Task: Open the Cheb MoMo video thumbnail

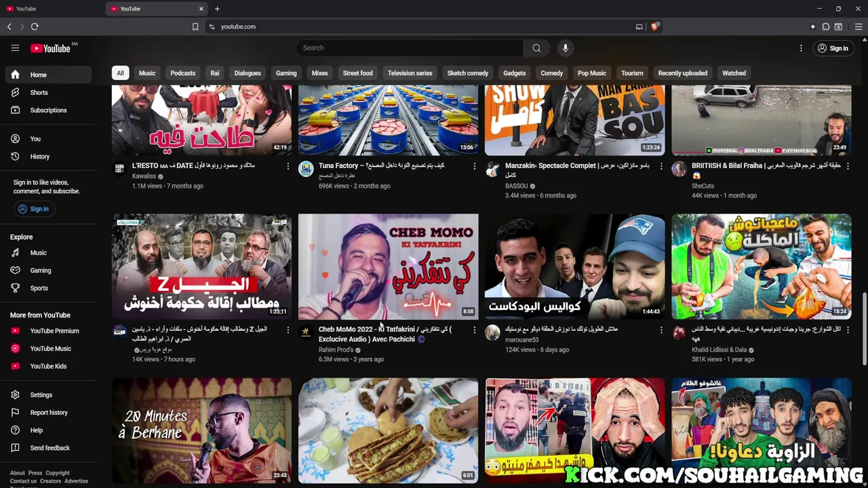Action: click(x=388, y=266)
